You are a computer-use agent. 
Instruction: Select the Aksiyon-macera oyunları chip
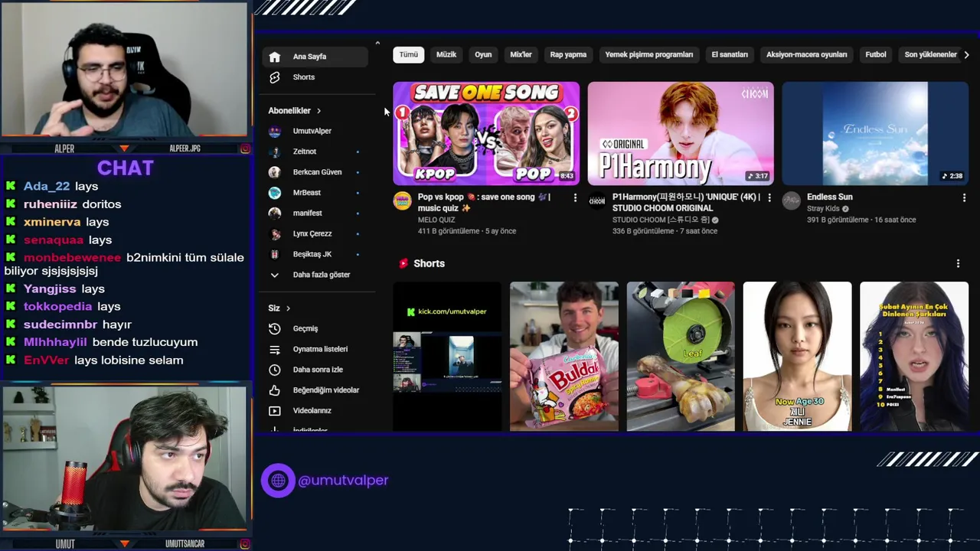point(807,54)
